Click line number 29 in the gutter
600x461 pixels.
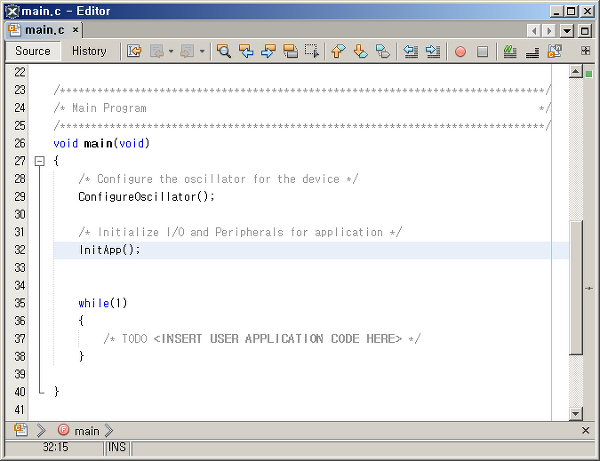pyautogui.click(x=20, y=197)
